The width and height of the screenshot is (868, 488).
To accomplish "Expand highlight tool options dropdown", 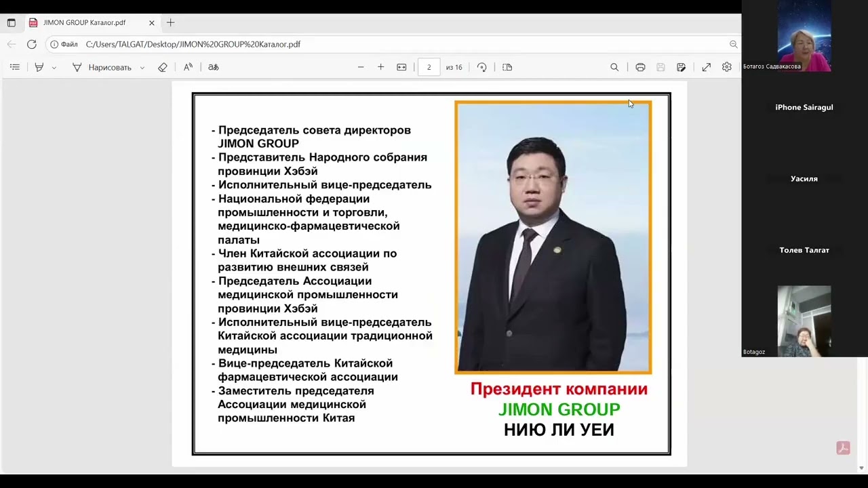I will pos(54,68).
